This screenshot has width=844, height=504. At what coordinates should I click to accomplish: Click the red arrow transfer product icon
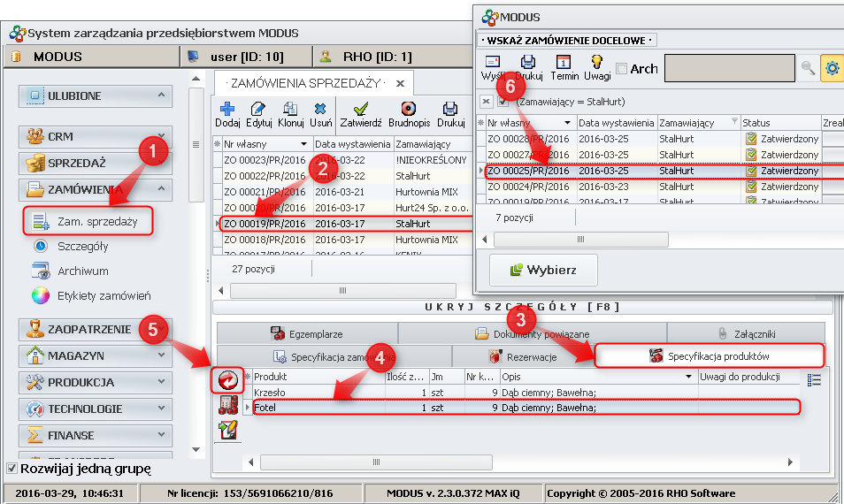227,381
